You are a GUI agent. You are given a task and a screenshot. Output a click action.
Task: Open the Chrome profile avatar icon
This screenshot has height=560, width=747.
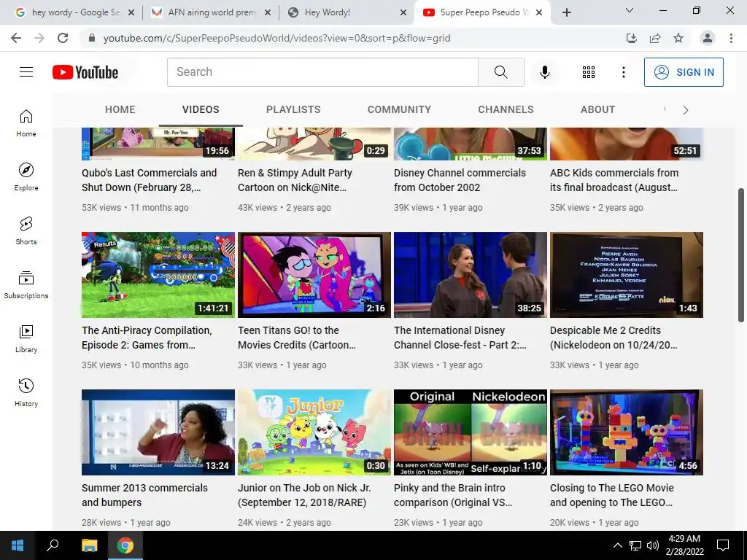pyautogui.click(x=708, y=38)
